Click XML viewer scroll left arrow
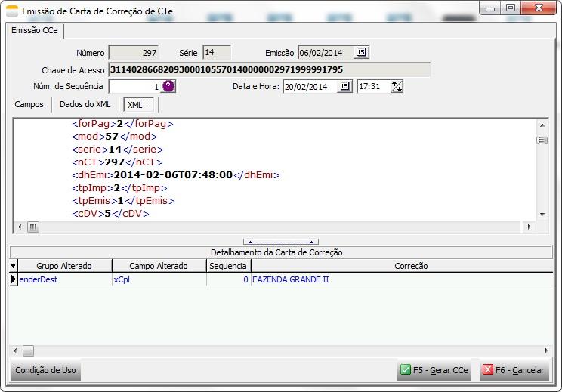 (20, 227)
